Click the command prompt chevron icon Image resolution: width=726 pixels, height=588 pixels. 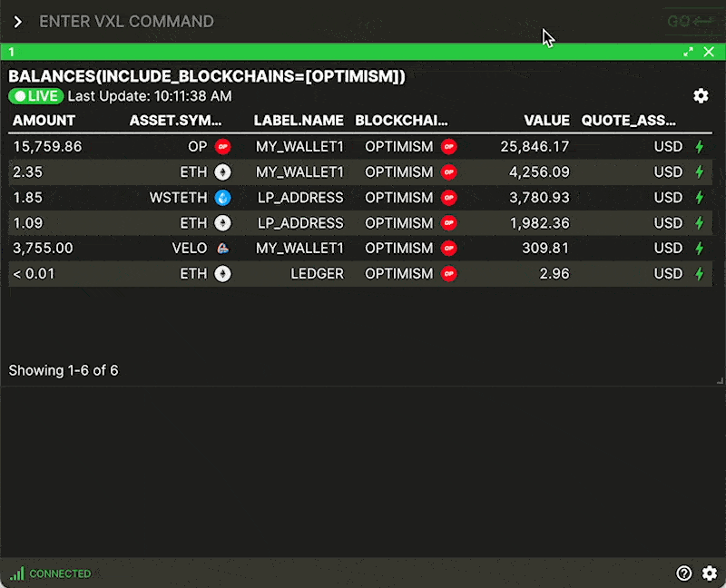pos(17,22)
